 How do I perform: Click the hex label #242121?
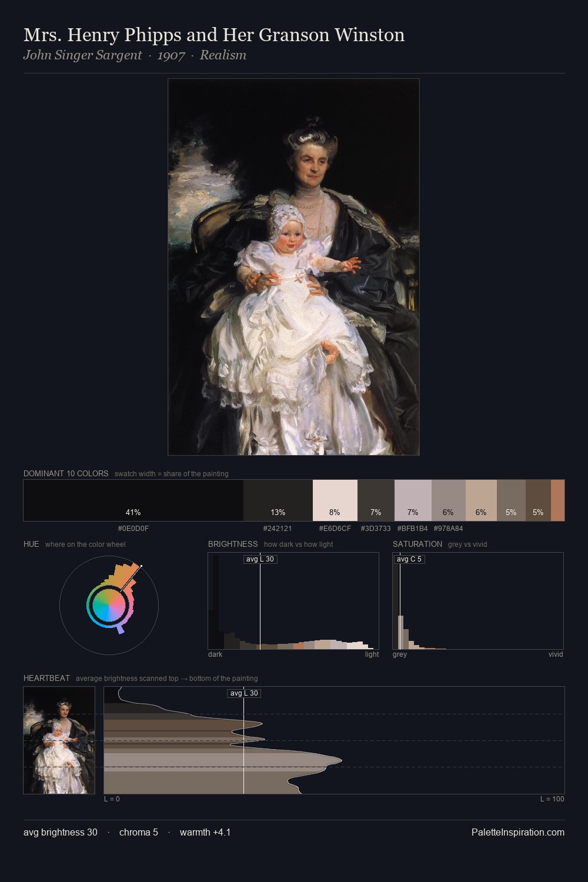click(278, 529)
